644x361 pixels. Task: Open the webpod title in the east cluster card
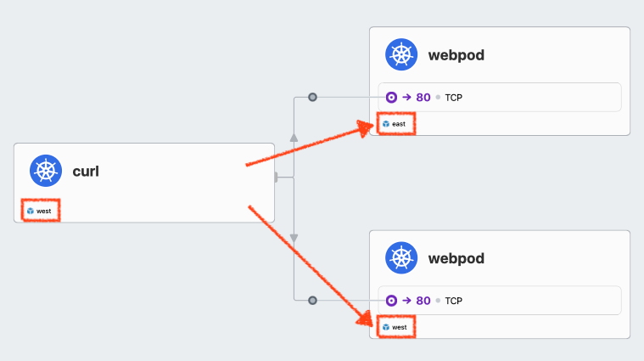pos(456,55)
